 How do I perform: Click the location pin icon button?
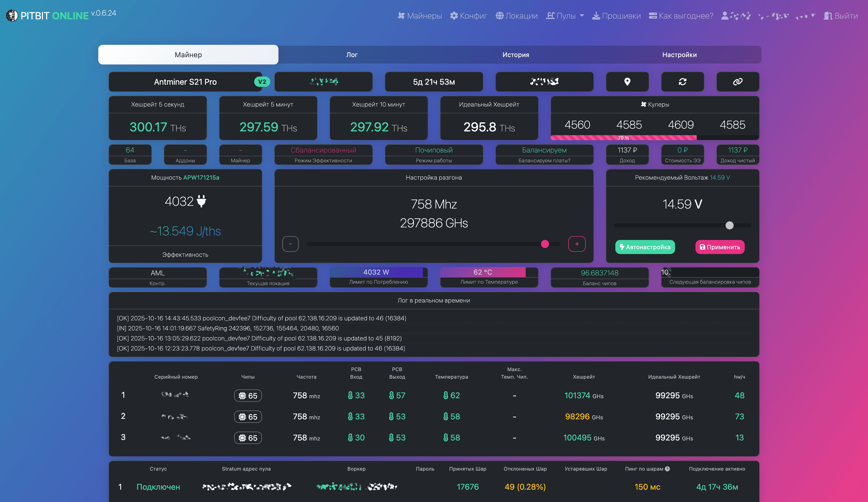coord(627,82)
